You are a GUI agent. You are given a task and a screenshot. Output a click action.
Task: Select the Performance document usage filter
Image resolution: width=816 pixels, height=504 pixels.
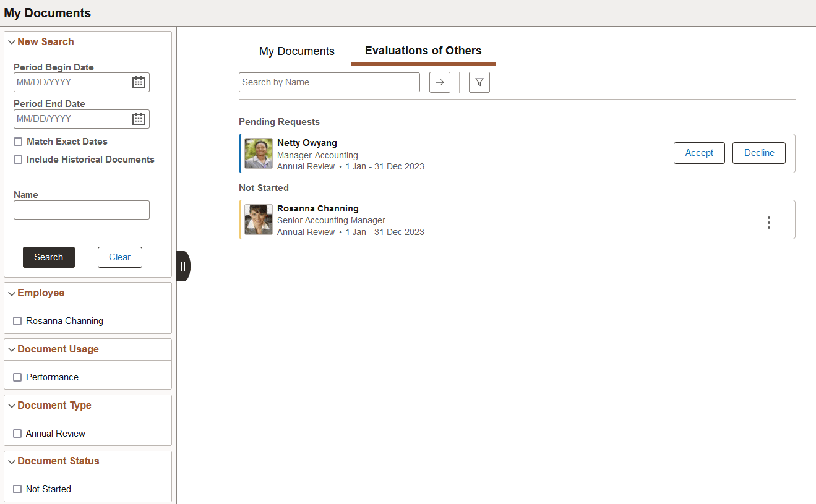point(17,377)
